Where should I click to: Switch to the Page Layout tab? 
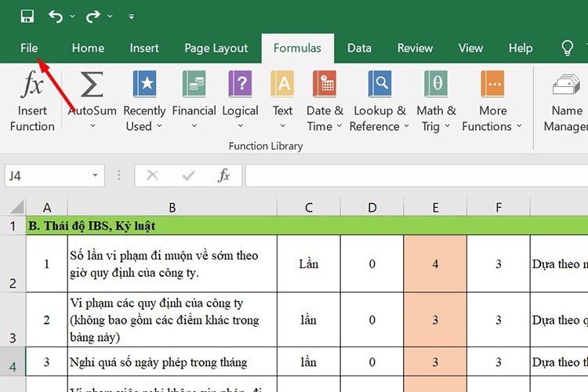(216, 48)
